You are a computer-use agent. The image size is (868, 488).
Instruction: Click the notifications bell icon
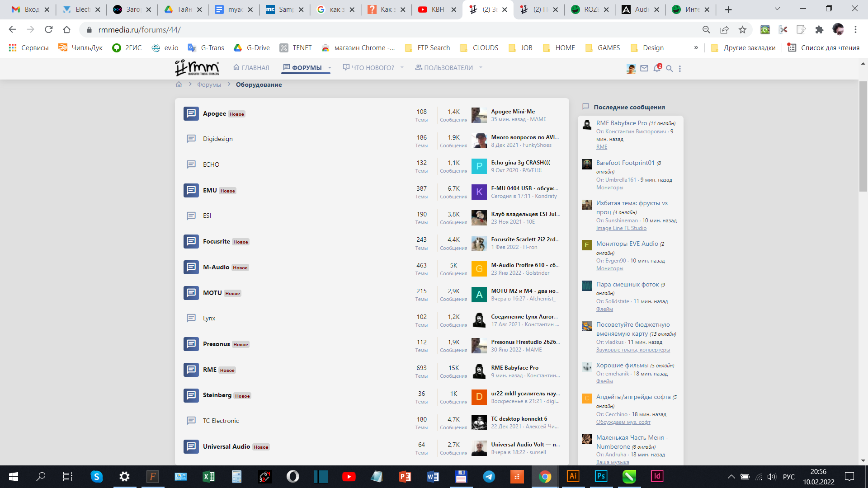[x=657, y=69]
